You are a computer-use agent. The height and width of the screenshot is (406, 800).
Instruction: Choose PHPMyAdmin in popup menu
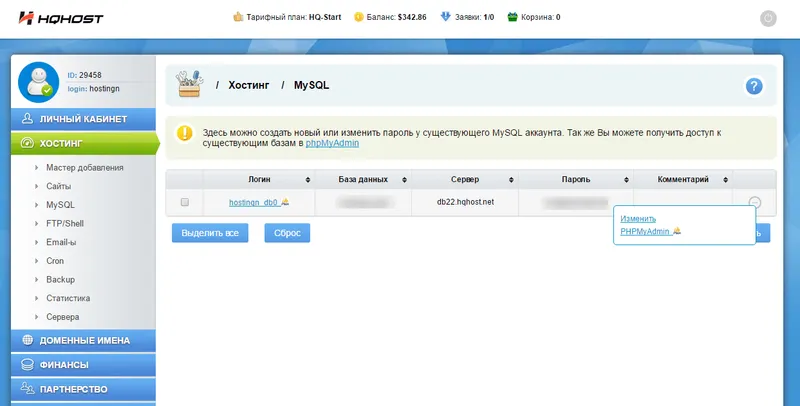[645, 231]
